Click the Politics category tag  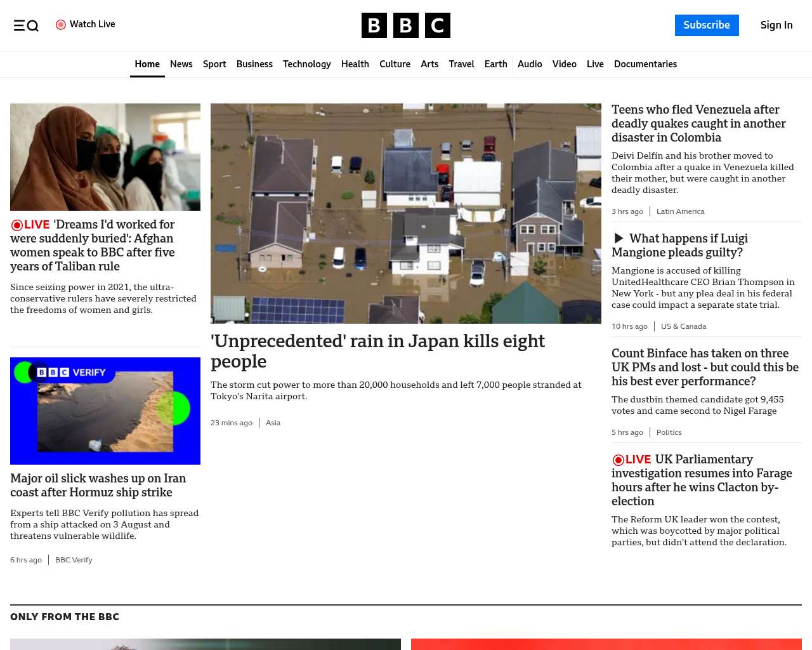point(669,432)
